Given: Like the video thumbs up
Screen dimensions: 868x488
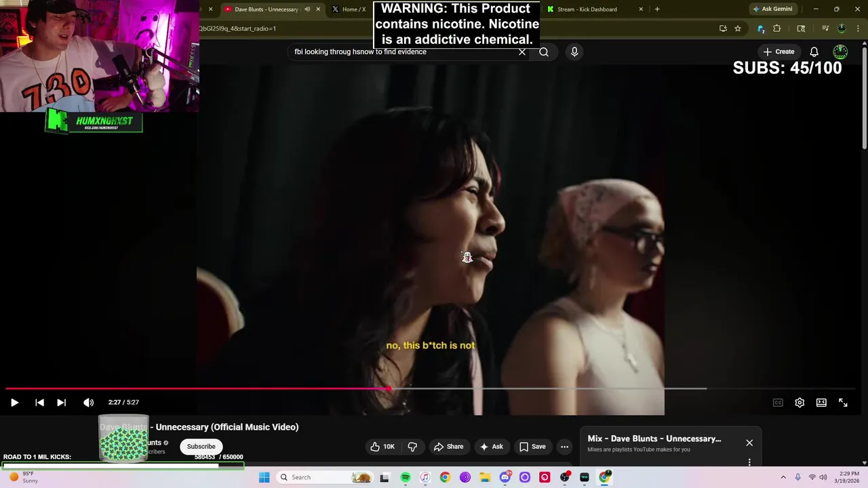Looking at the screenshot, I should (x=382, y=447).
